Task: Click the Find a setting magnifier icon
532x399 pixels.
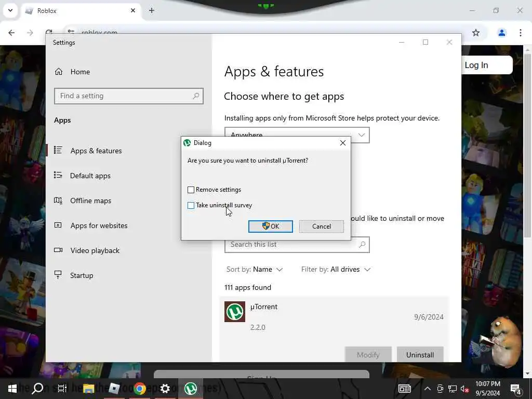Action: click(196, 96)
